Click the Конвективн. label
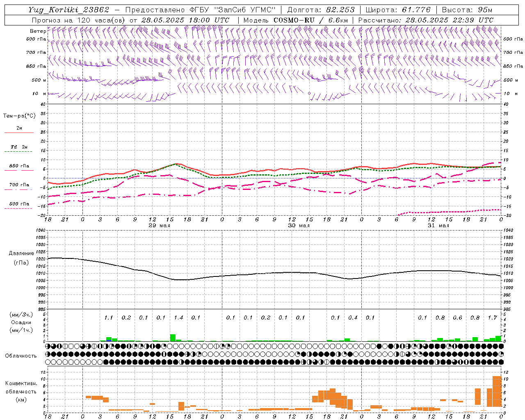The height and width of the screenshot is (420, 525). 21,383
